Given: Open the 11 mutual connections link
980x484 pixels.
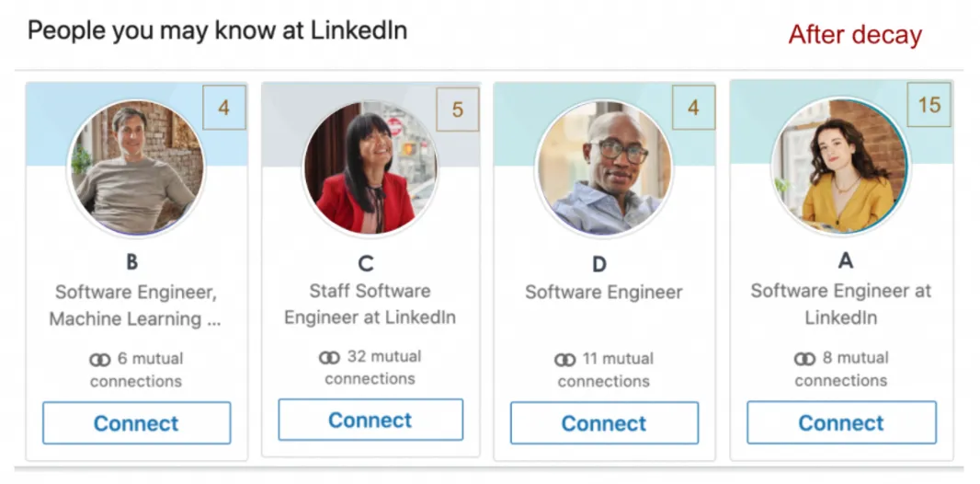Looking at the screenshot, I should point(604,370).
